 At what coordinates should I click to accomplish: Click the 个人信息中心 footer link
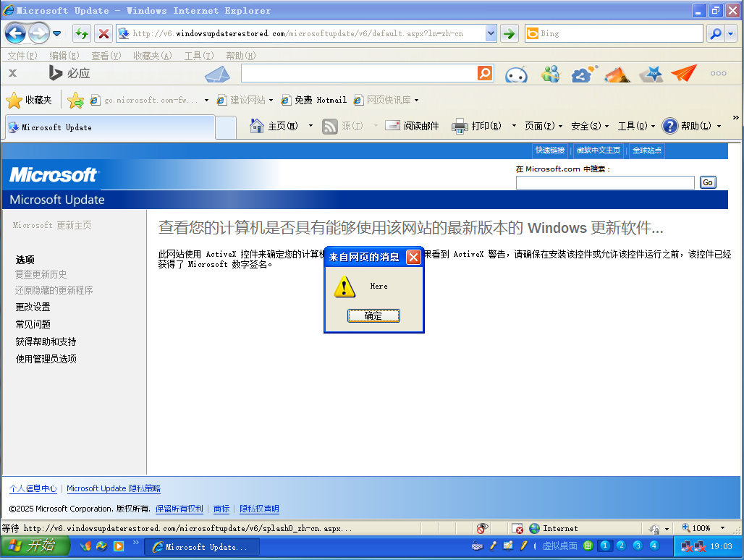point(33,488)
